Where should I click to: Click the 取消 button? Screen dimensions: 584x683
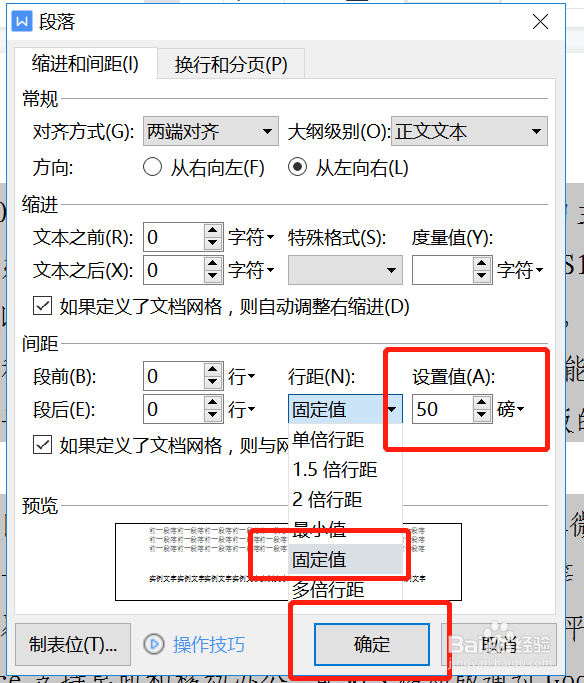[x=499, y=644]
